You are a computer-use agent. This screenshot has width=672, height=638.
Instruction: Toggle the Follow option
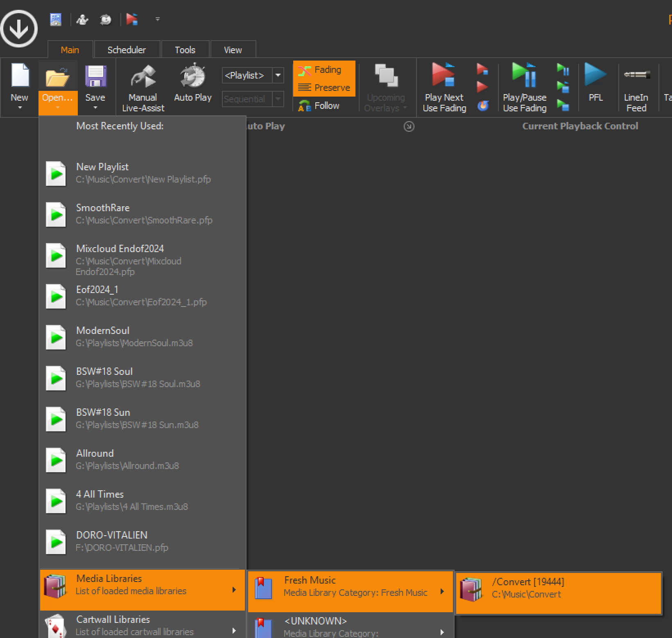point(319,106)
